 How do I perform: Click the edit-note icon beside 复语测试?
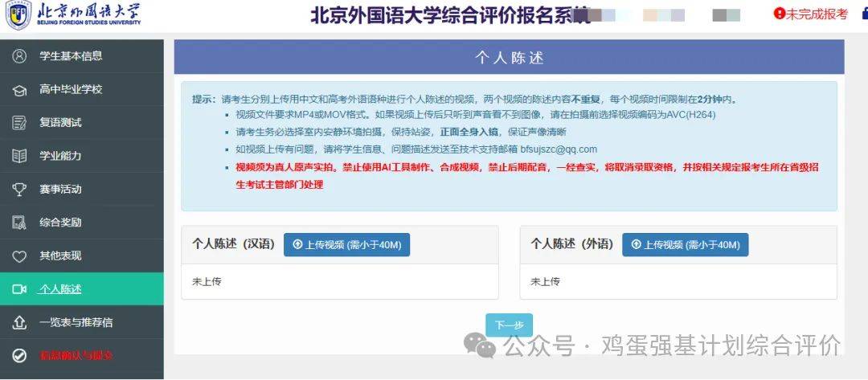click(19, 123)
